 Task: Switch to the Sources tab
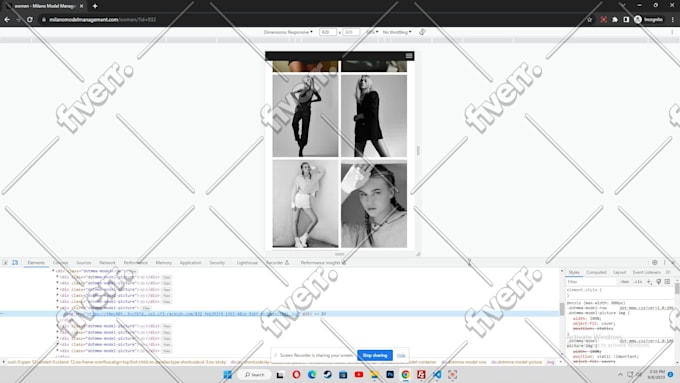[84, 262]
